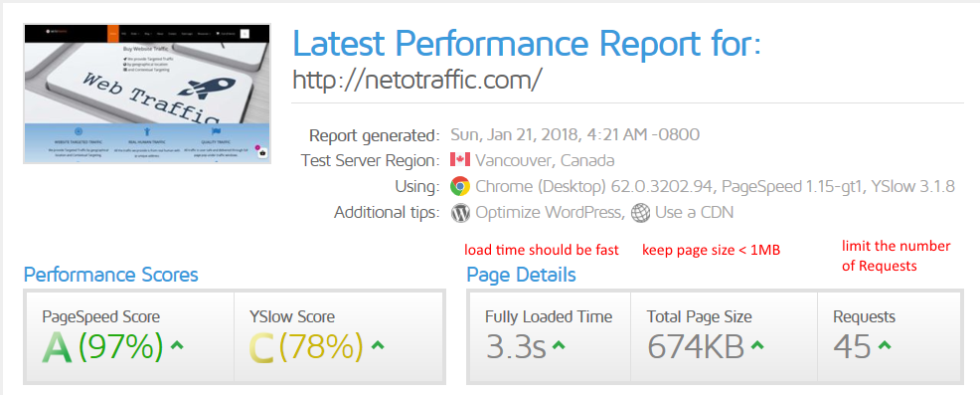Click green arrow beside YSlow score
980x395 pixels.
378,344
